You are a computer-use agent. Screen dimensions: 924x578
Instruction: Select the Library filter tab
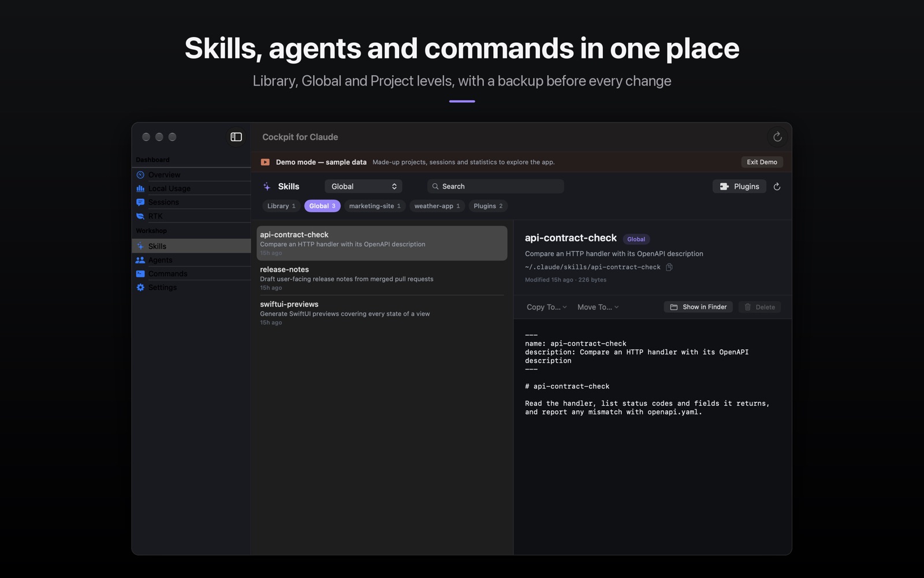[x=281, y=206]
